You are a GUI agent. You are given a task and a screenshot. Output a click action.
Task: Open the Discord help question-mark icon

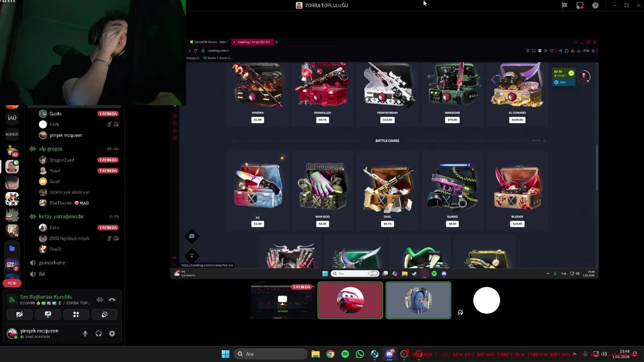pos(595,5)
